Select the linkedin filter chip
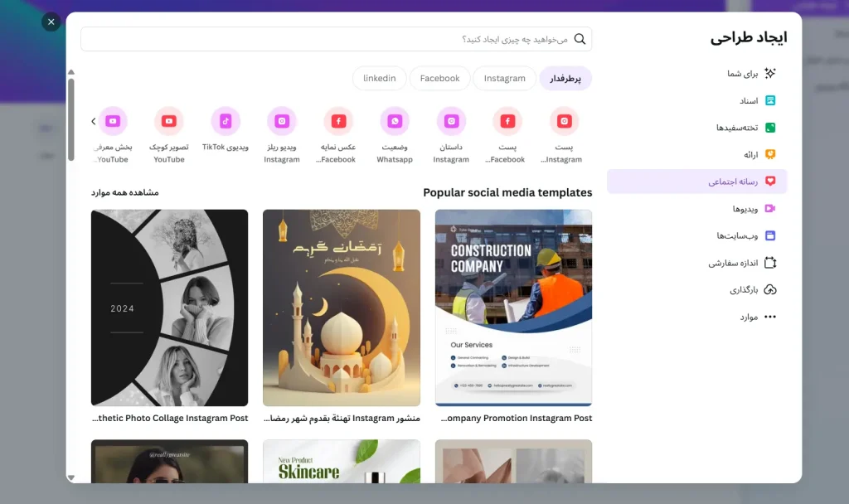849x504 pixels. (380, 79)
